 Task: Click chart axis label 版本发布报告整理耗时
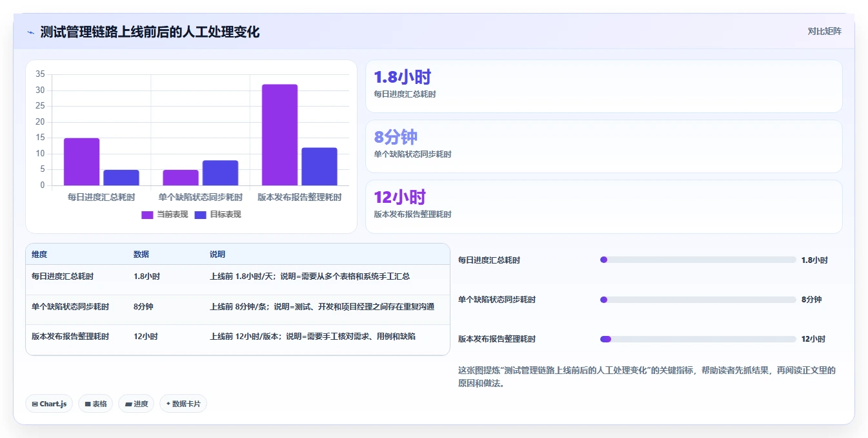(x=299, y=197)
